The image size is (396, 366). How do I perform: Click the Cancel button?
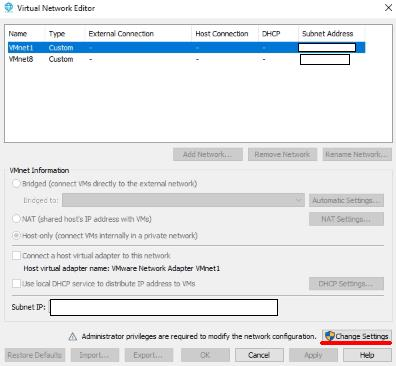(259, 355)
